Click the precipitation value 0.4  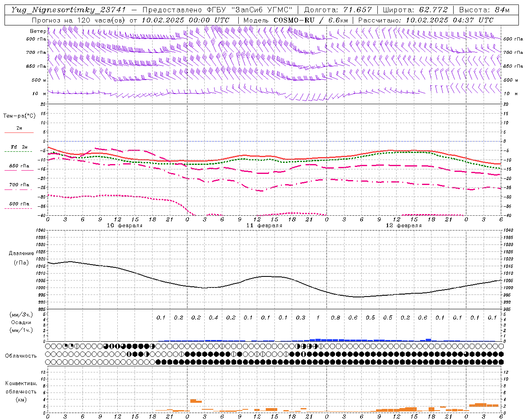point(213,317)
